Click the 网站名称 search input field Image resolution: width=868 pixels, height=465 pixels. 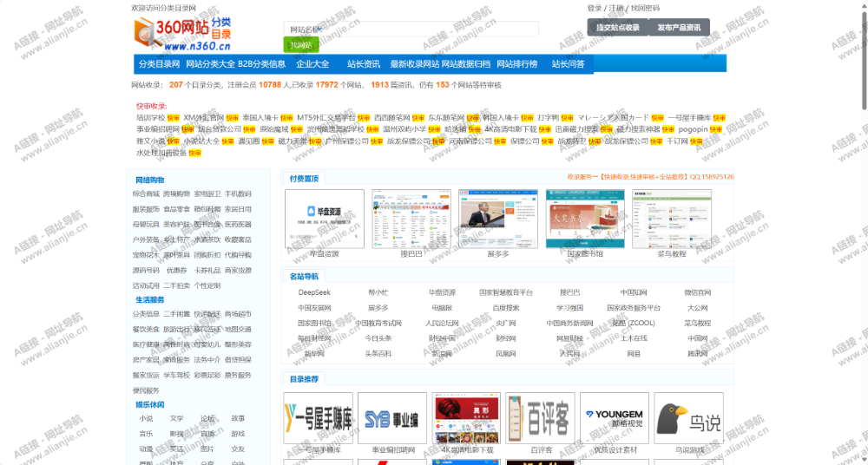[x=411, y=29]
